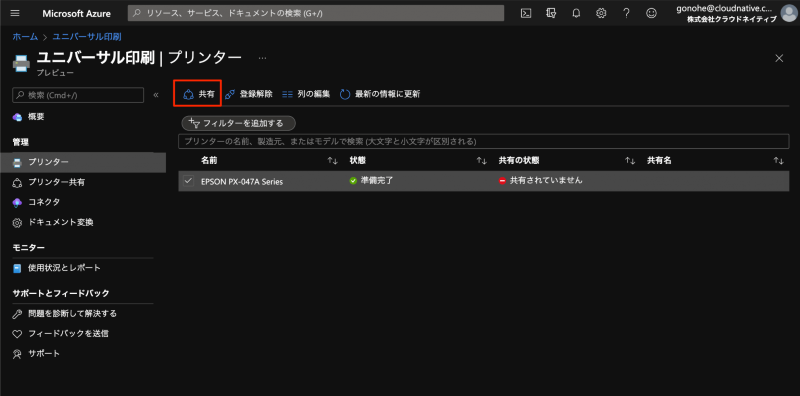Close the Universal Print blade
Viewport: 800px width, 396px height.
pos(779,58)
